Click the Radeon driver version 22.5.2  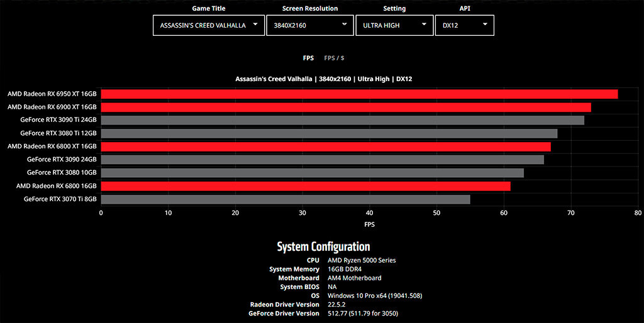(x=336, y=305)
